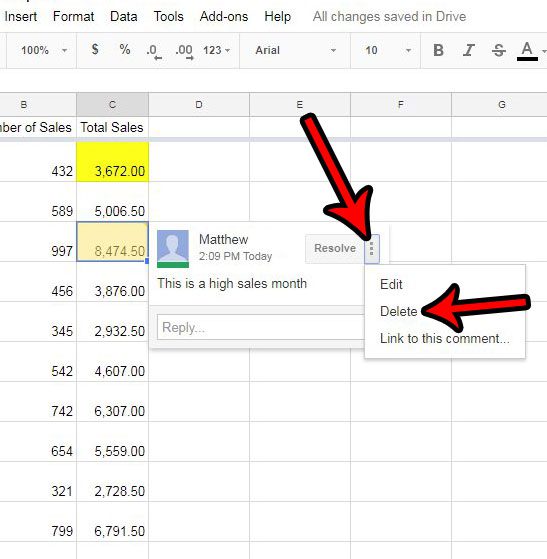The width and height of the screenshot is (547, 559).
Task: Click Matthew's avatar in comment
Action: pos(173,248)
